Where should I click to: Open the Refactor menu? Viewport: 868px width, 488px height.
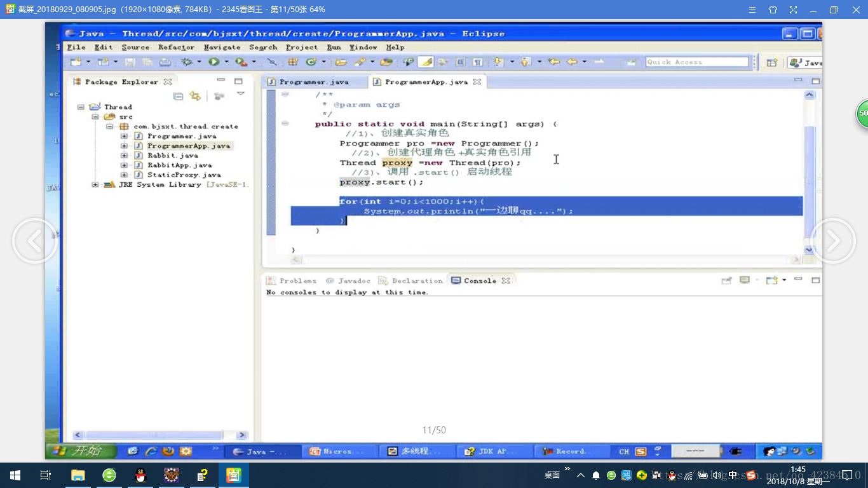(177, 47)
